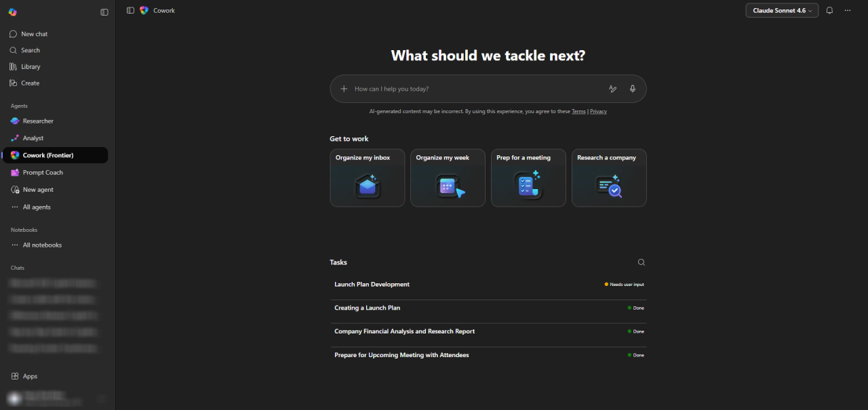Toggle the pane icon next to Cowork title
The image size is (868, 410).
tap(130, 11)
